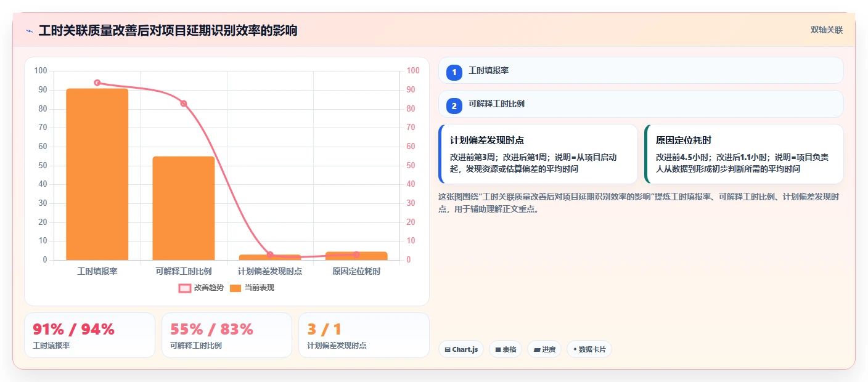This screenshot has height=382, width=868.
Task: Click trend line point above 可解释工时比例
Action: pyautogui.click(x=184, y=104)
